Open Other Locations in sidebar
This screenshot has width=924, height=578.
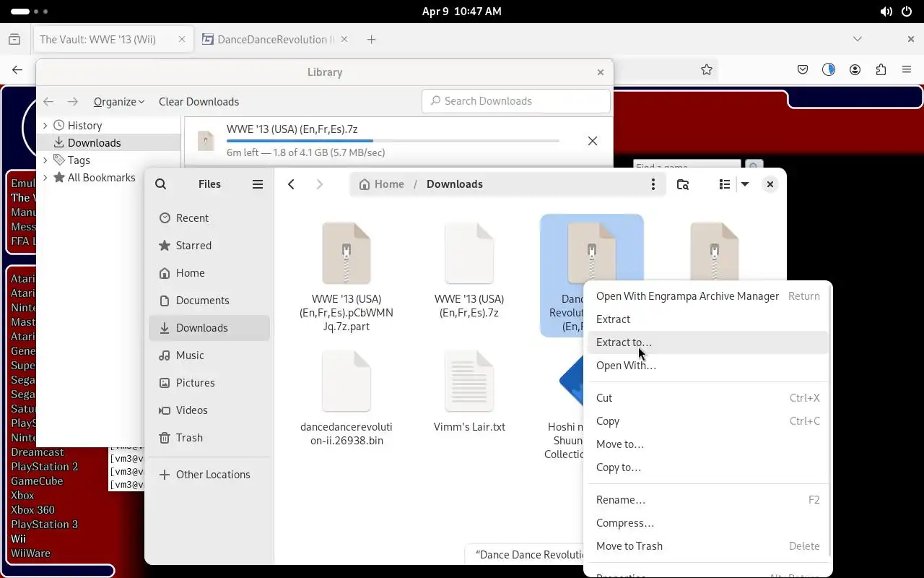pos(209,475)
